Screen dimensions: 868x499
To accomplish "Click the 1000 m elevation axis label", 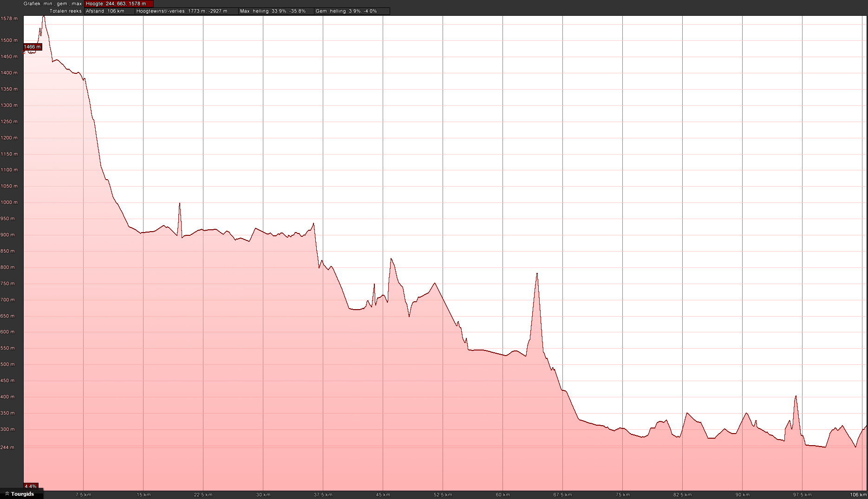I will 9,202.
